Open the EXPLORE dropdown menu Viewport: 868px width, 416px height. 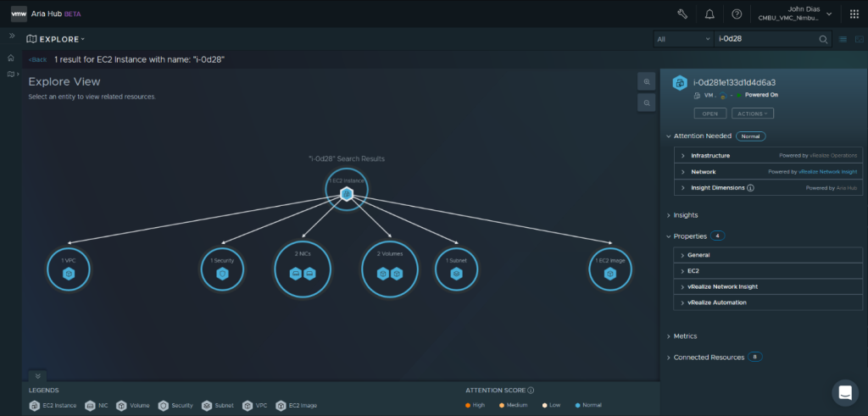click(56, 39)
